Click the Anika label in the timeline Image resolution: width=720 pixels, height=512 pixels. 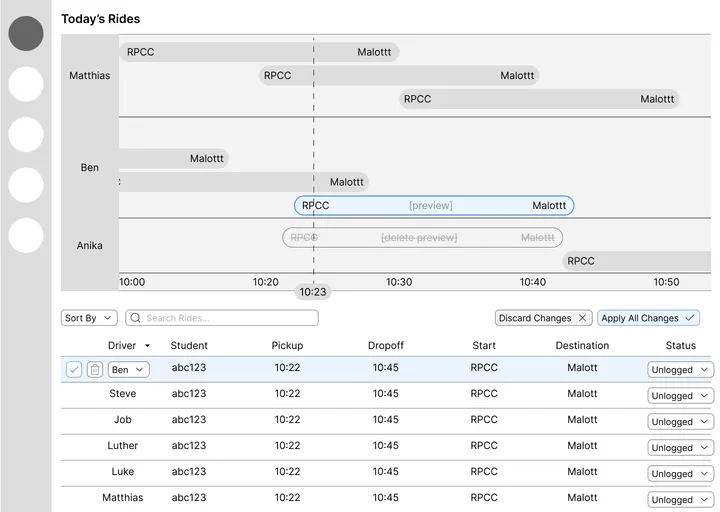click(90, 246)
